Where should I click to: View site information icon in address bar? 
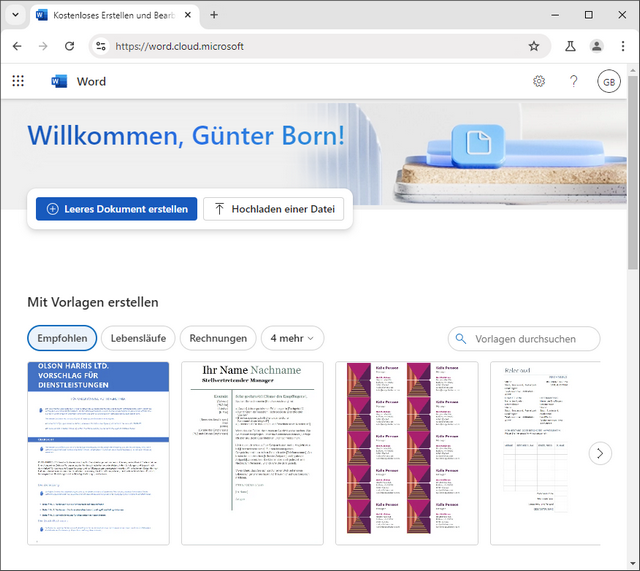point(101,46)
